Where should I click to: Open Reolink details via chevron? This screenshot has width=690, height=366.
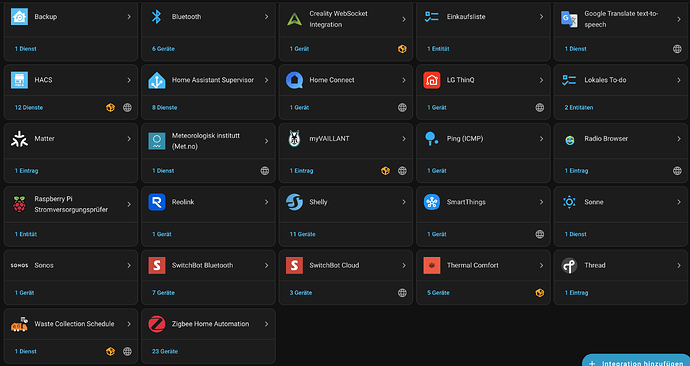tap(266, 202)
